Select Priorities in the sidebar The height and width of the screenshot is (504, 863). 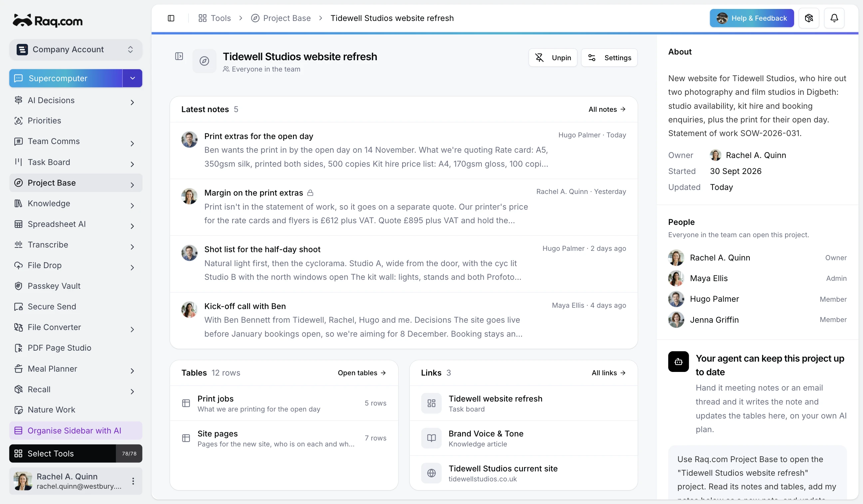coord(76,121)
